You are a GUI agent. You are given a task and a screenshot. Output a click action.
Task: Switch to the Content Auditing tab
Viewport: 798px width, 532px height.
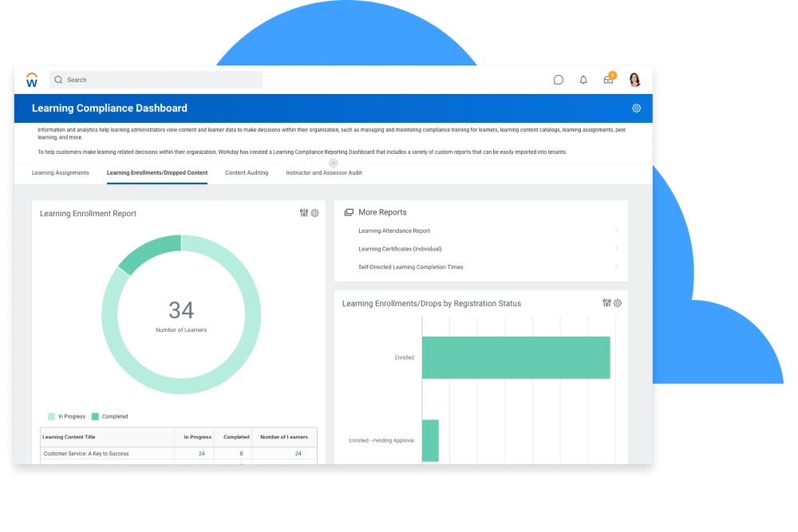[247, 172]
